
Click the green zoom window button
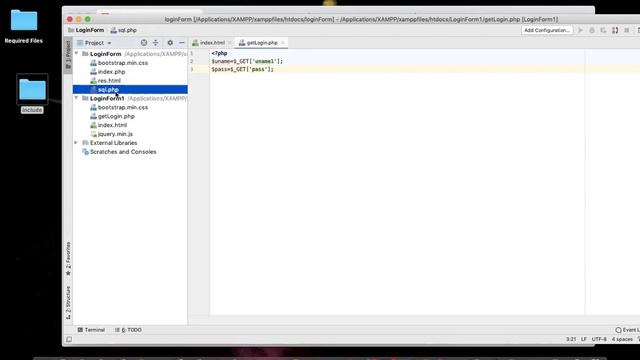click(x=88, y=19)
